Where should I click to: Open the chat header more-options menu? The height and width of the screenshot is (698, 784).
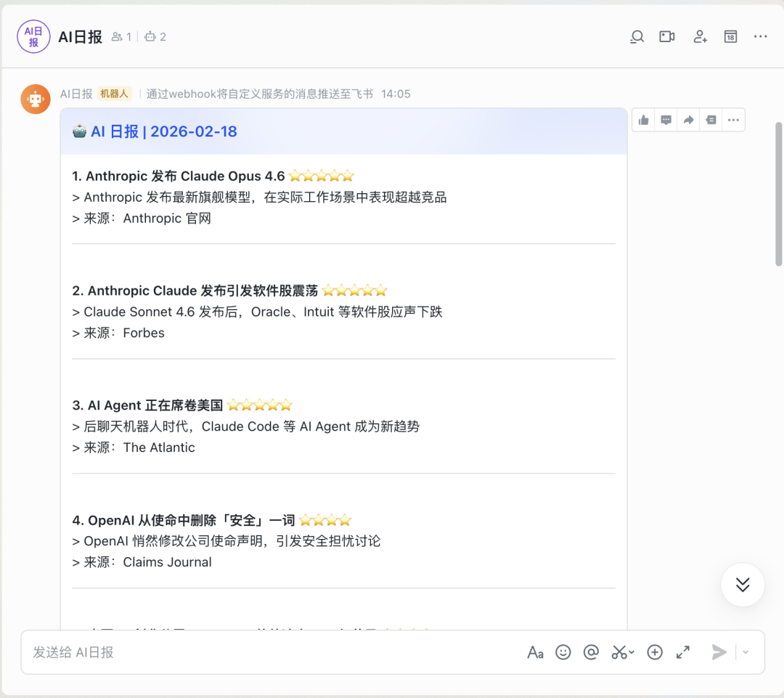pyautogui.click(x=761, y=36)
